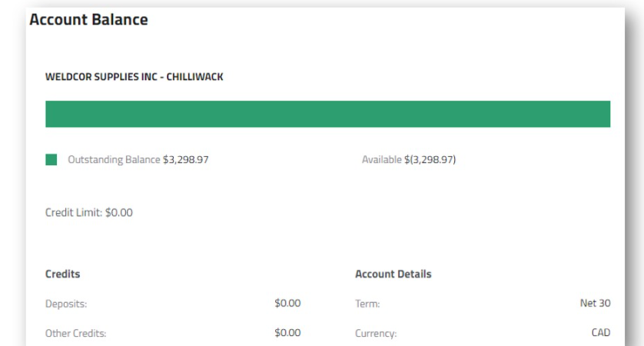Click the Currency label
This screenshot has width=644, height=346.
(x=376, y=334)
